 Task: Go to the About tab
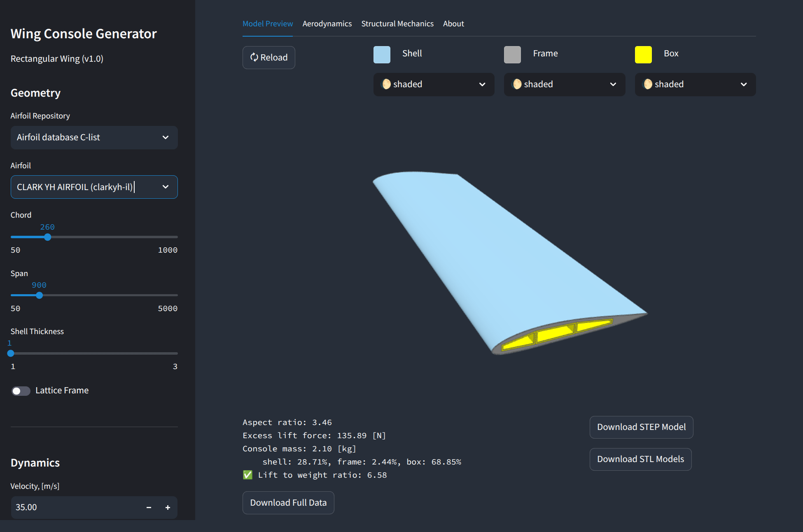click(453, 24)
